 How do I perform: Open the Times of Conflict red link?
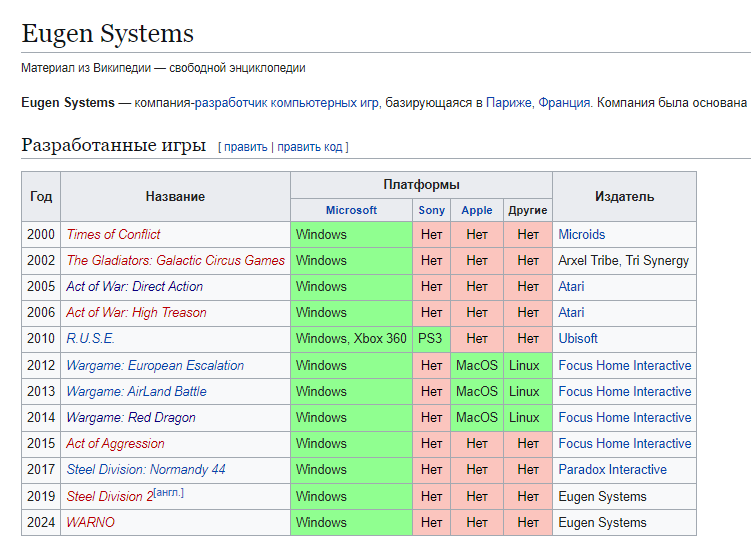click(x=114, y=234)
